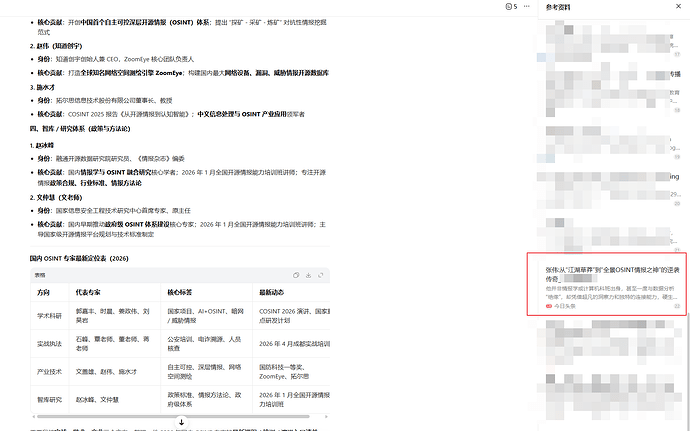Select the 最新动态 column header
The image size is (690, 431).
(x=272, y=292)
